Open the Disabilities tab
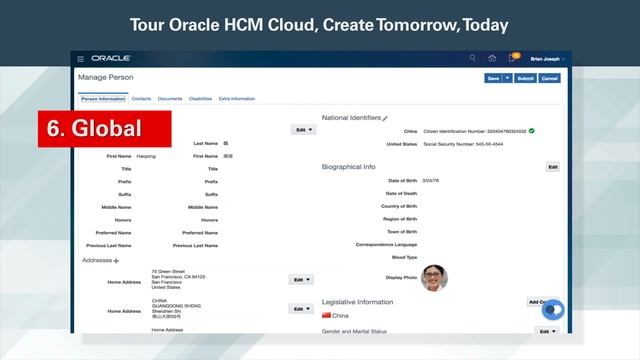The height and width of the screenshot is (360, 640). pyautogui.click(x=200, y=99)
